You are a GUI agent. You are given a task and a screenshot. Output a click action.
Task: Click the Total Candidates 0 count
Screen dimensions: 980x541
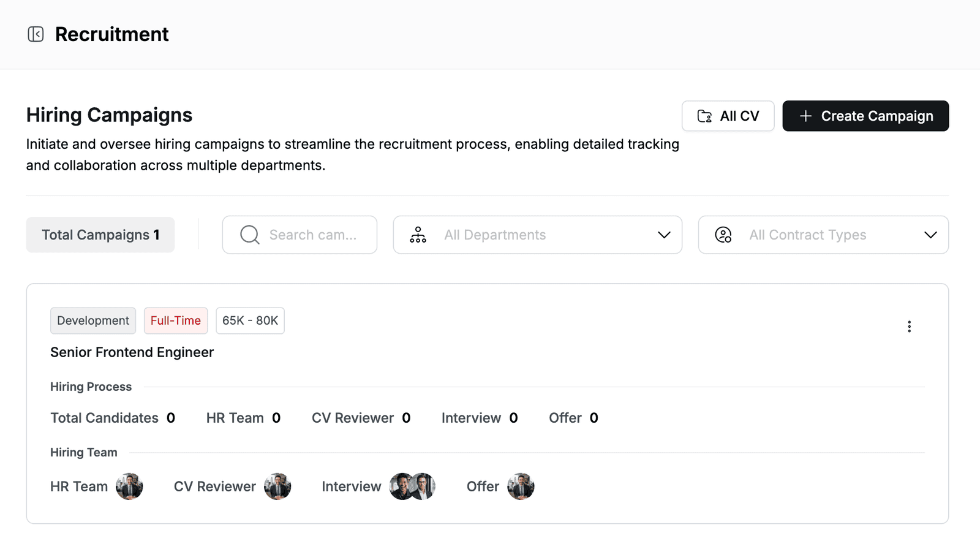pos(113,418)
